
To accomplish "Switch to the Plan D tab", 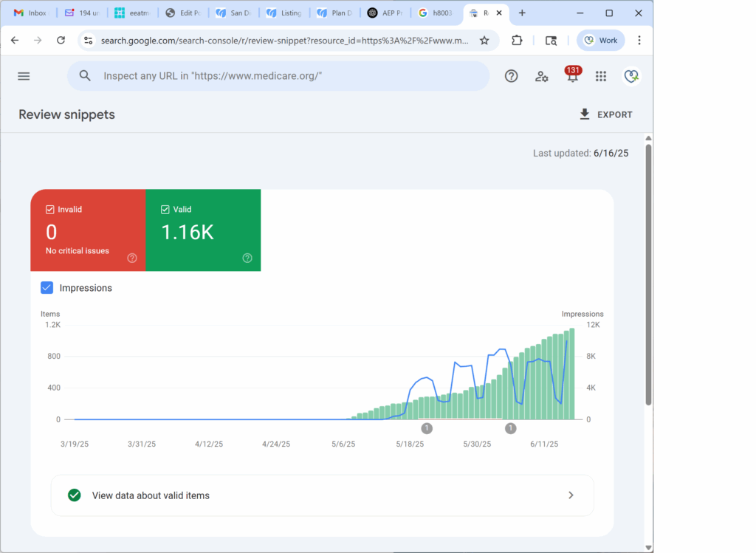I will pos(336,13).
